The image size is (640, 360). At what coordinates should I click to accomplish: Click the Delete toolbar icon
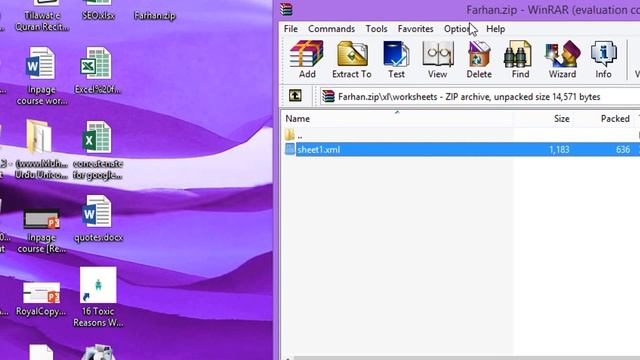coord(479,60)
